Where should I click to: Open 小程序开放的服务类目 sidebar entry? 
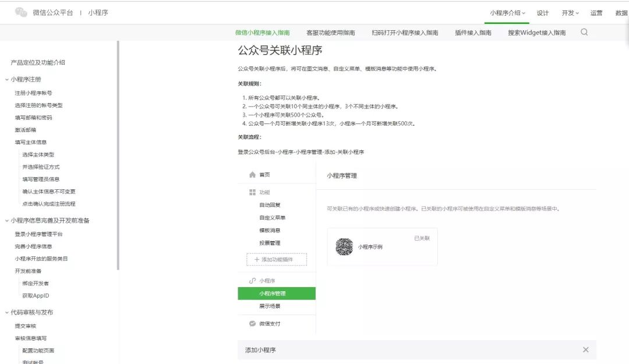(41, 259)
